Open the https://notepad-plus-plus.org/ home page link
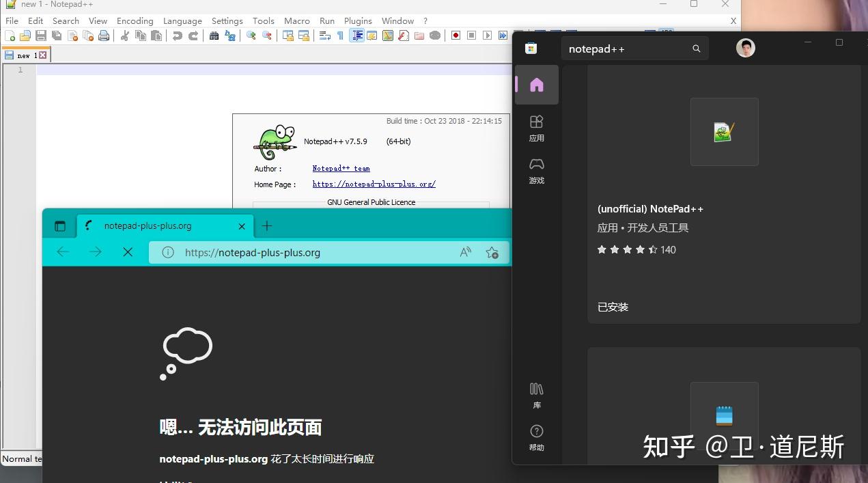Image resolution: width=868 pixels, height=483 pixels. [374, 184]
